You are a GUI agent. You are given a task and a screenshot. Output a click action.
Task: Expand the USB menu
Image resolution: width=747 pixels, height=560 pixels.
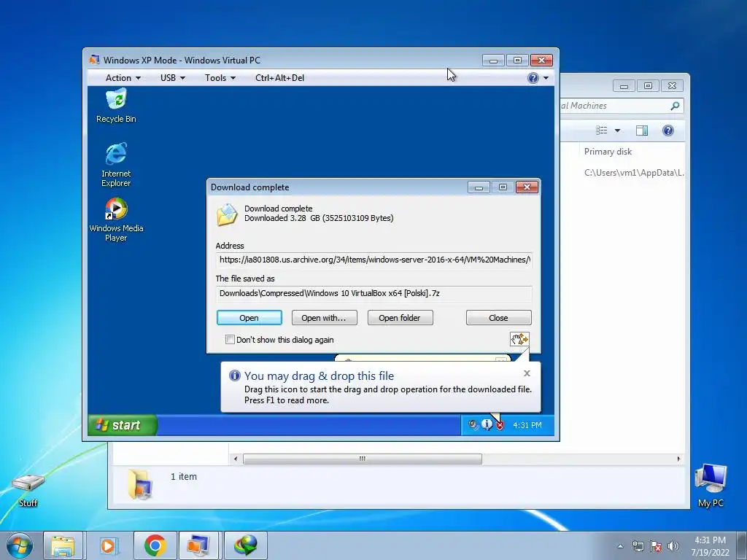(172, 78)
